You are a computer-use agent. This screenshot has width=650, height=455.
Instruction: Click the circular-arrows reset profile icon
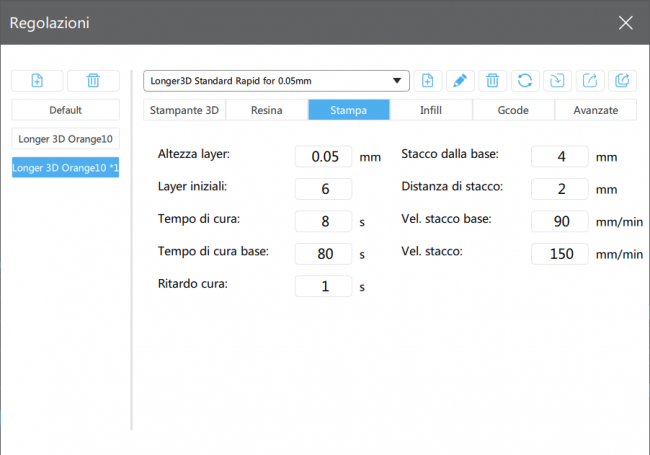click(x=523, y=81)
